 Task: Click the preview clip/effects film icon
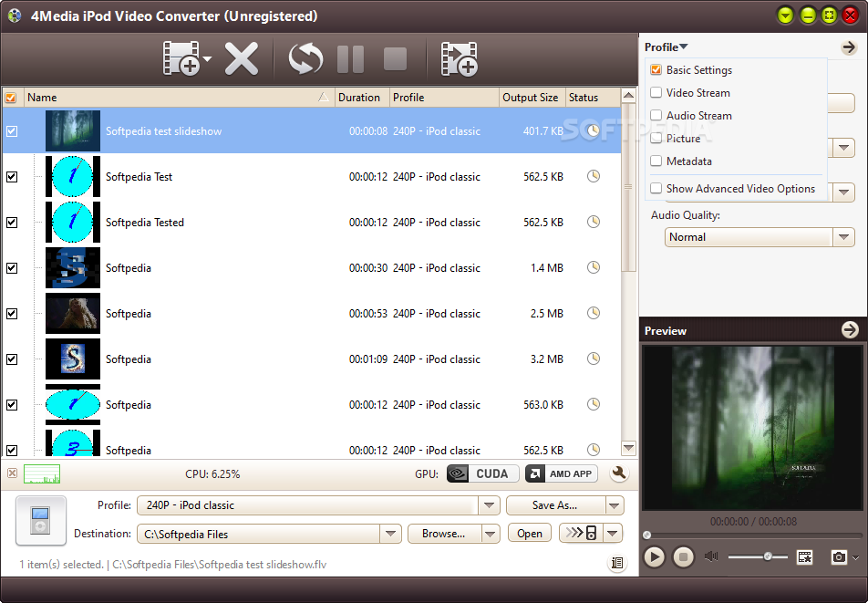(804, 556)
